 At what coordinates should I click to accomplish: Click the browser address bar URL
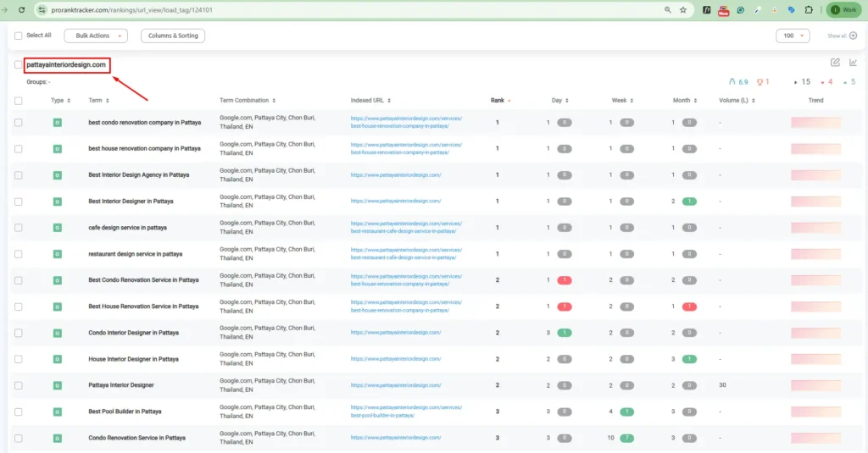click(131, 10)
